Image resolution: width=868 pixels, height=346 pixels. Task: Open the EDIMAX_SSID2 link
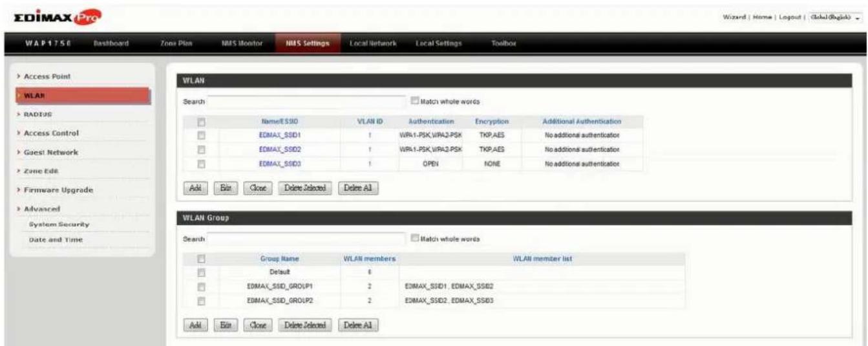pyautogui.click(x=282, y=149)
